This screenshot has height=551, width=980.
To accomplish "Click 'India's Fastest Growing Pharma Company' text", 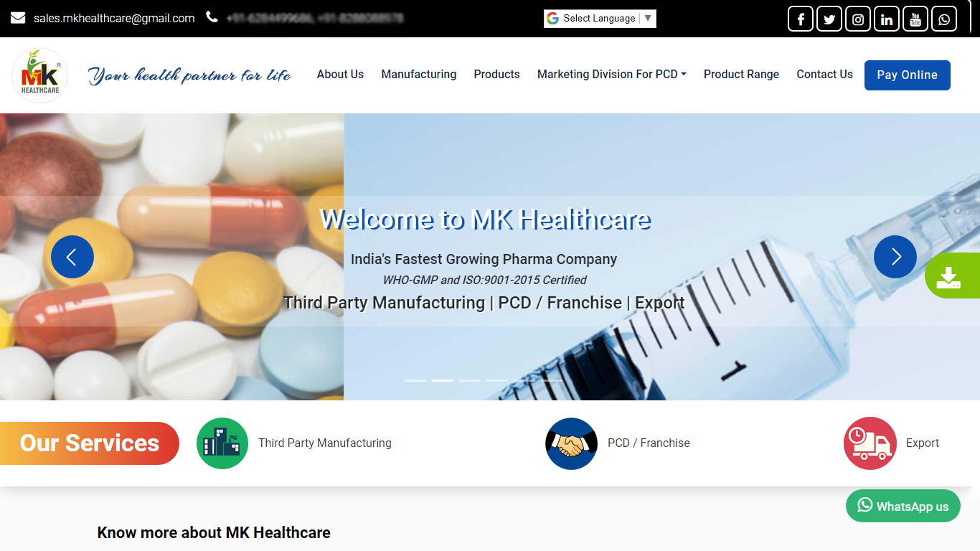I will click(x=484, y=259).
